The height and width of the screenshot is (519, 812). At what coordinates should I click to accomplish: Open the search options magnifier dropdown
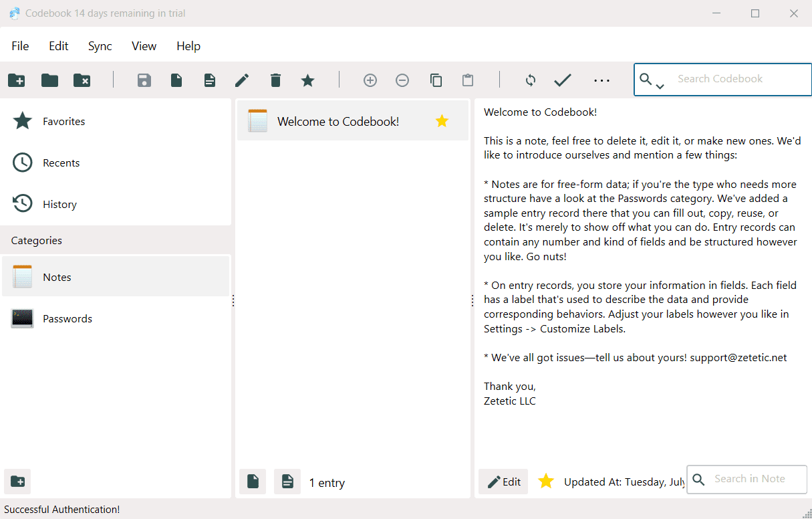pos(652,81)
